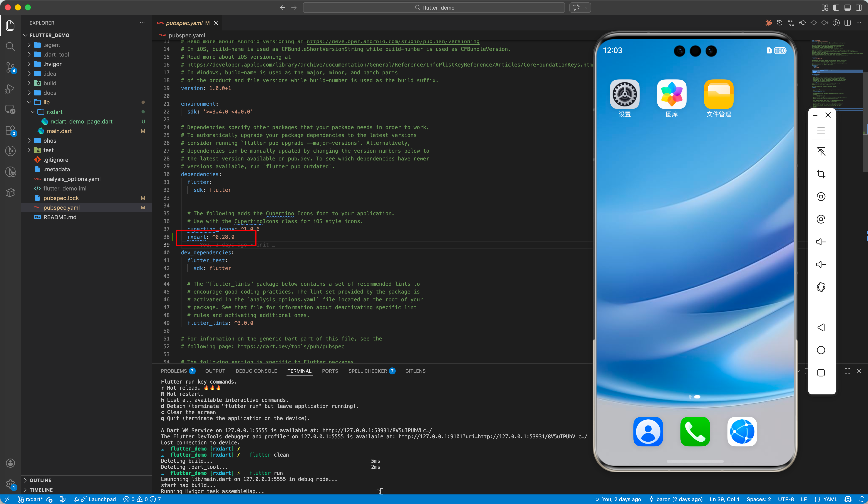Screen dimensions: 868x504
Task: Open the Source Control view
Action: 10,67
